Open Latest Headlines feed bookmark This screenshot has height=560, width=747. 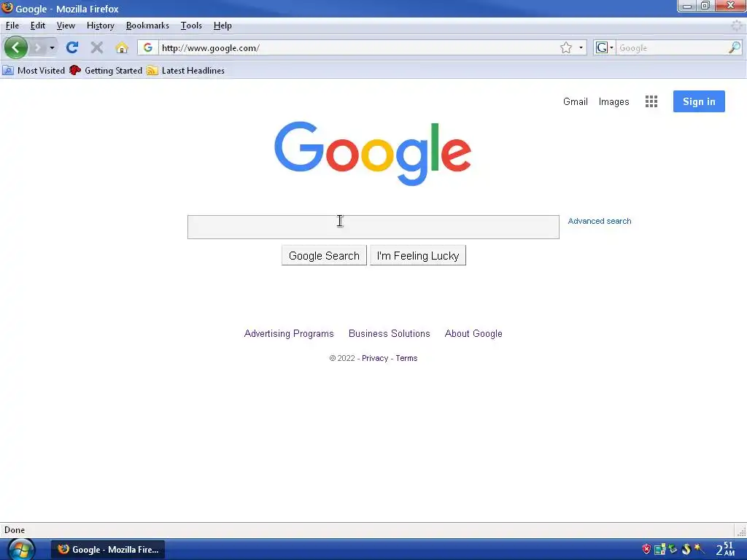pyautogui.click(x=186, y=71)
